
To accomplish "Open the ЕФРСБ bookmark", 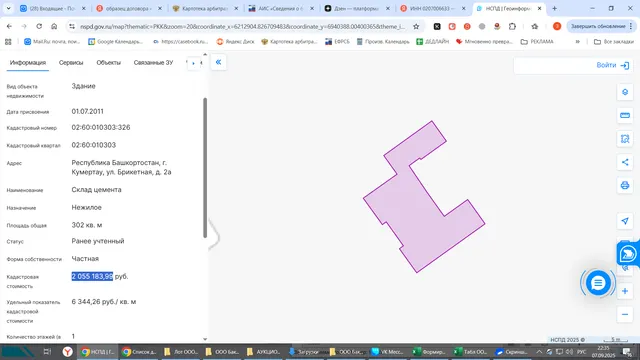I will [337, 42].
